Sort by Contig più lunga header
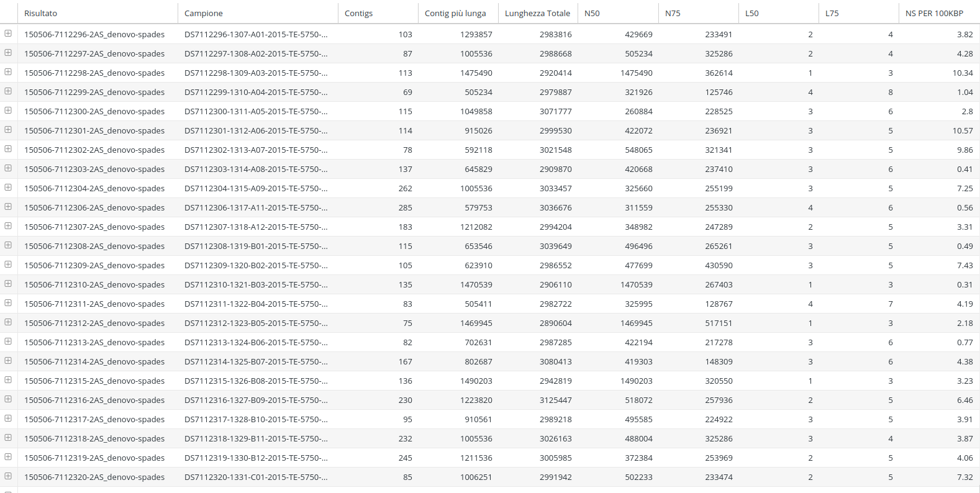Image resolution: width=980 pixels, height=493 pixels. click(x=455, y=13)
